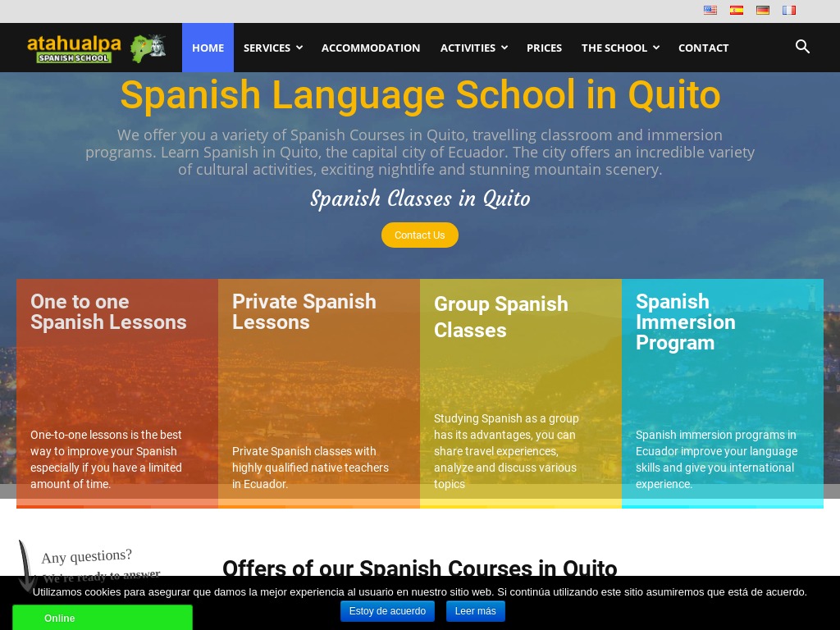Change language with the German flag icon
This screenshot has height=630, width=840.
763,10
